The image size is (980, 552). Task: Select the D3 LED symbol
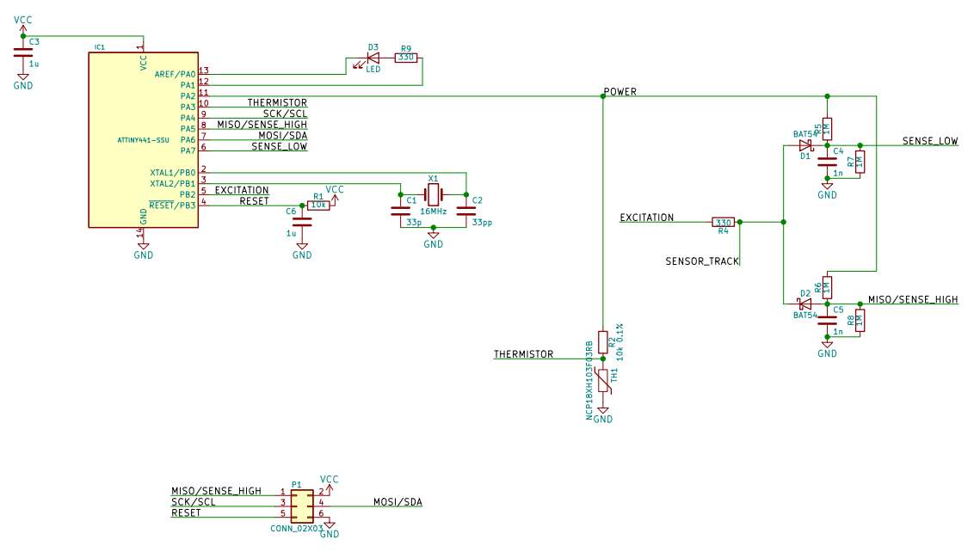coord(372,58)
